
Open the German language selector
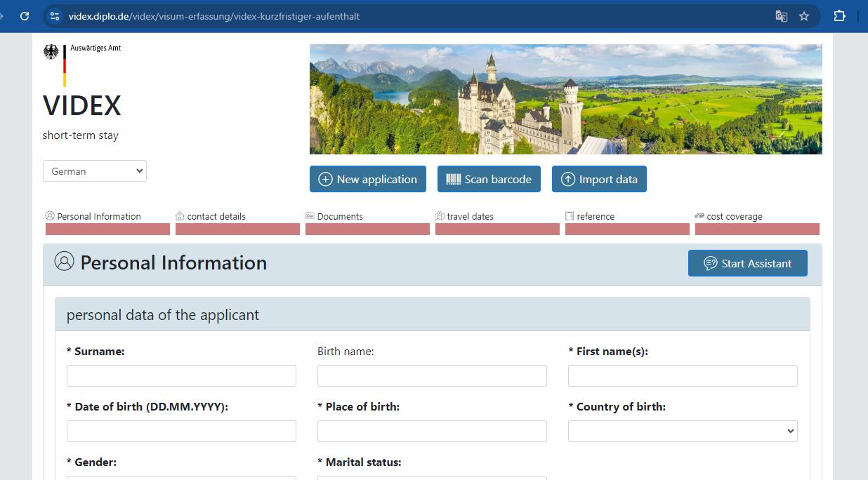point(94,171)
